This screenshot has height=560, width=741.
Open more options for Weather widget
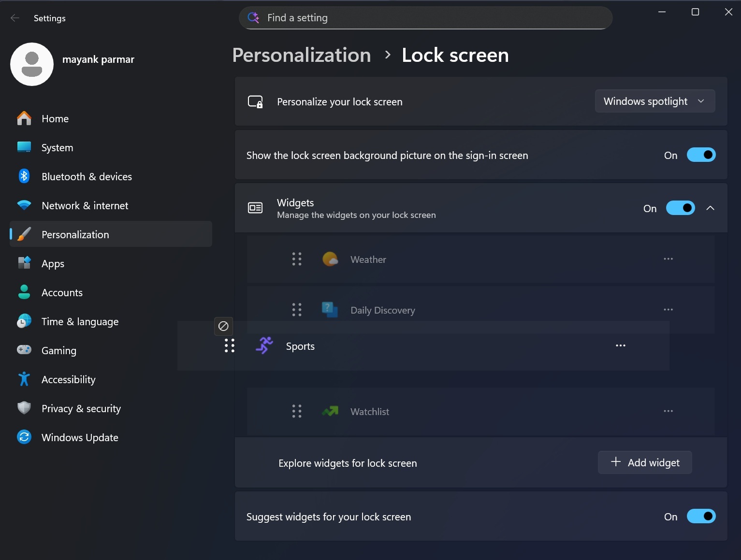point(668,258)
